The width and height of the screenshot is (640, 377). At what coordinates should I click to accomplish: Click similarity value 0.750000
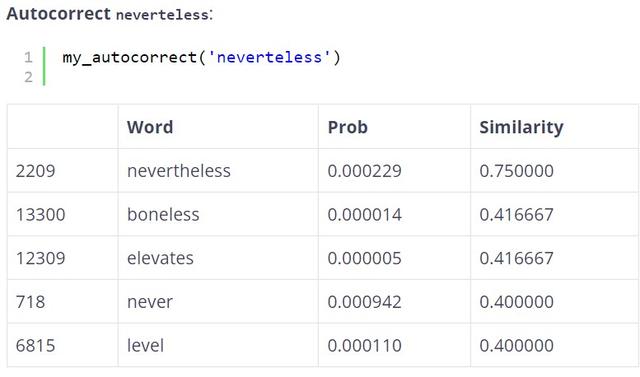516,171
